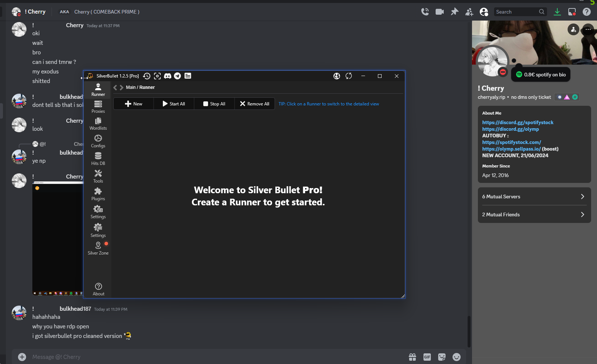The image size is (597, 364).
Task: Open the profile more options menu
Action: (x=588, y=29)
